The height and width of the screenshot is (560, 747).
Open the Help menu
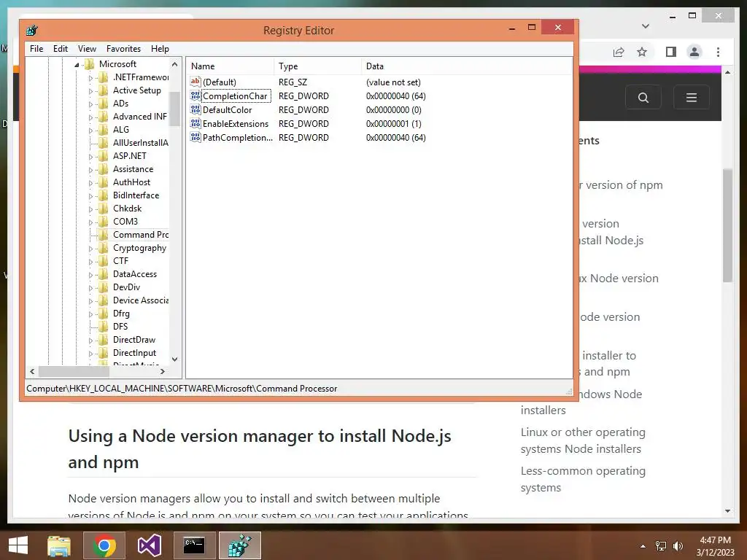coord(160,49)
